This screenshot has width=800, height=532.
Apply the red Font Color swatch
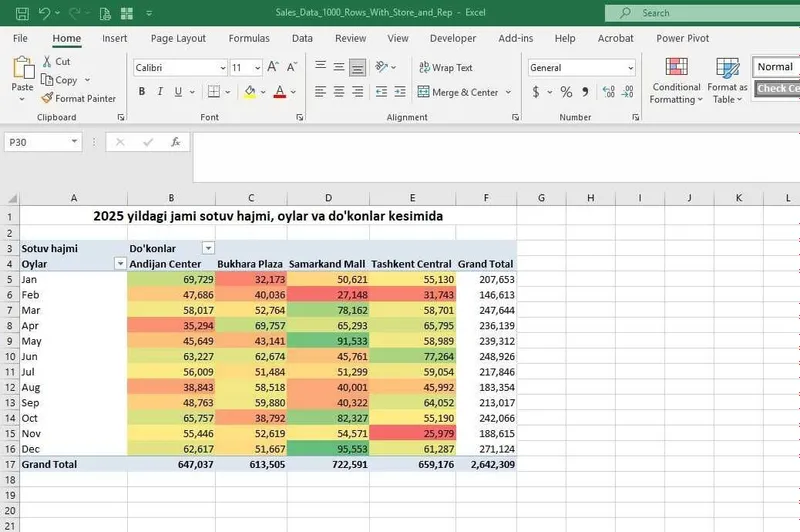point(280,92)
